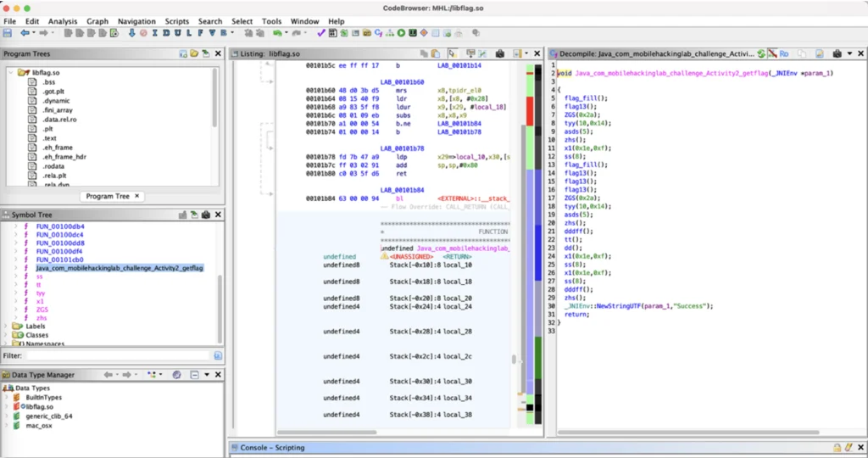Expand the FUN_00100db4 node in Symbol Tree

16,226
